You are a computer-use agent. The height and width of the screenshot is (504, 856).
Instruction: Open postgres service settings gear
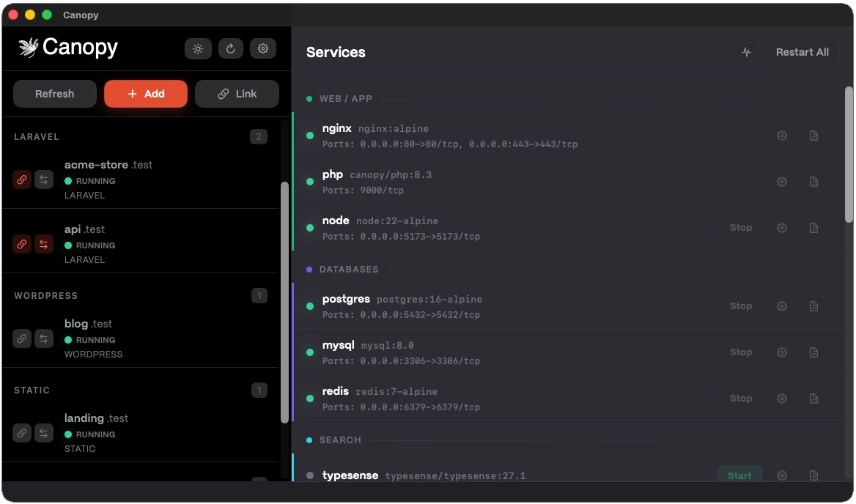pos(782,306)
